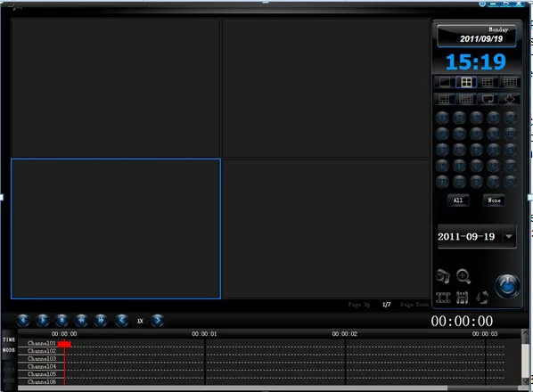Stop playback with the stop button

(61, 321)
